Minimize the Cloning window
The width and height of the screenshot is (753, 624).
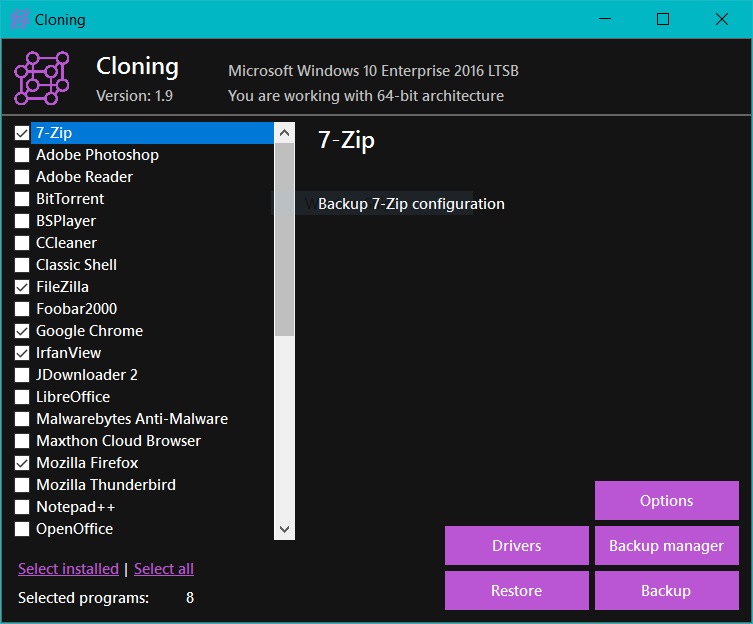(x=605, y=19)
